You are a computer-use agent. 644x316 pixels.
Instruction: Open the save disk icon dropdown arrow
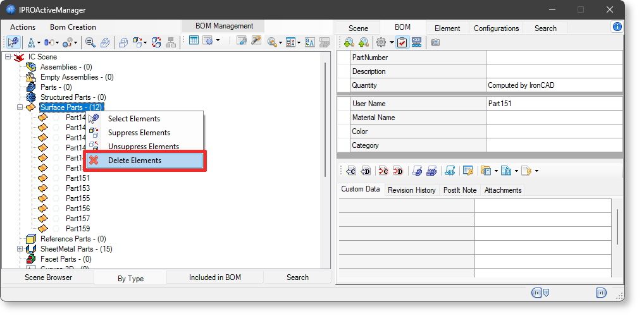[516, 171]
